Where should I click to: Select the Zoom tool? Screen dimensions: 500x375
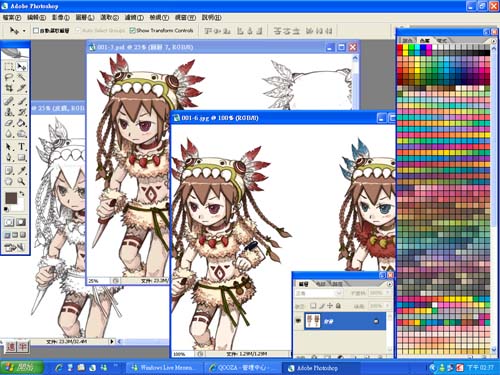tap(22, 181)
